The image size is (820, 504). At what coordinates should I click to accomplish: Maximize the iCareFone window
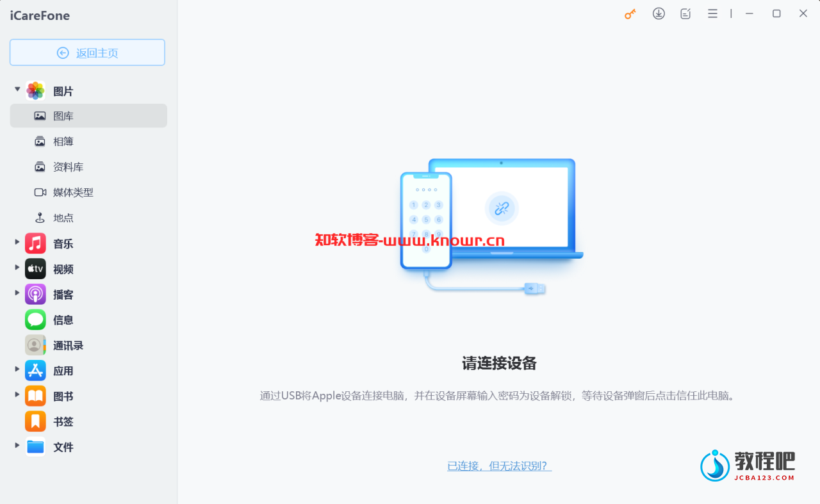[x=776, y=13]
